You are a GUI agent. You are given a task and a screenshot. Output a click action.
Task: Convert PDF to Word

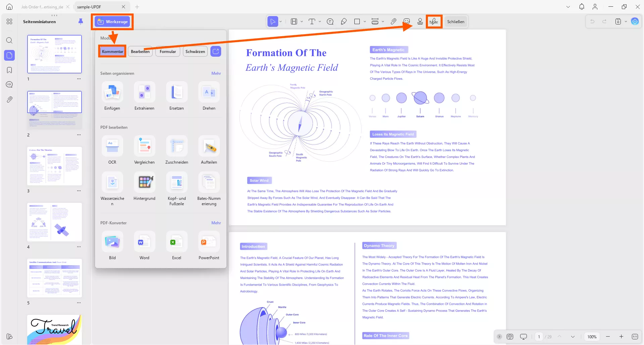coord(144,241)
